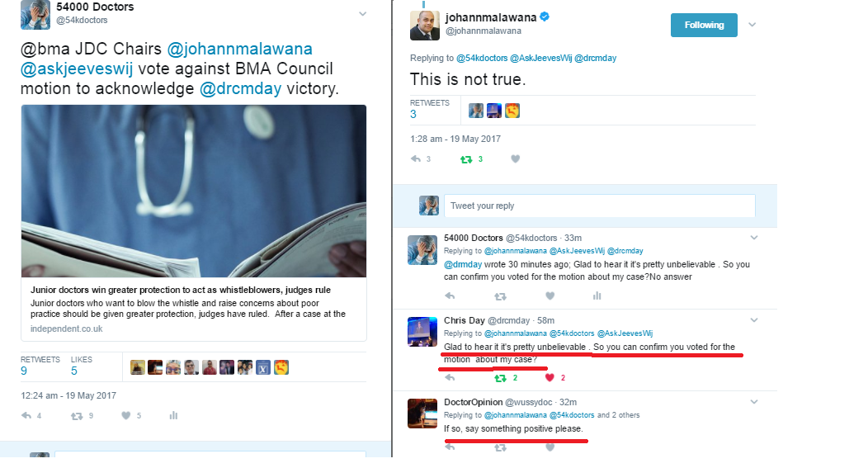Expand options chevron next to Following button
The height and width of the screenshot is (468, 868).
[752, 25]
